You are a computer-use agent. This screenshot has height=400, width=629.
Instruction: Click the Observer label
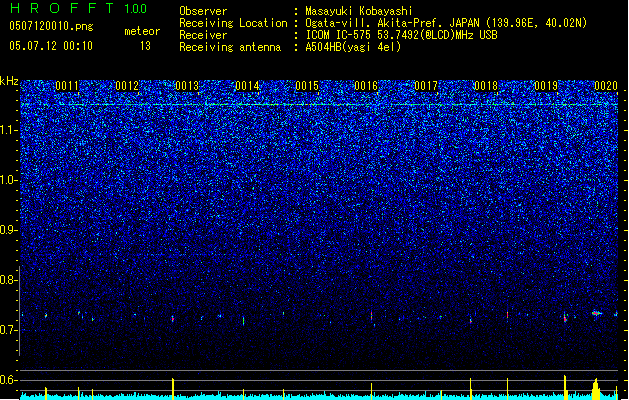(x=203, y=11)
